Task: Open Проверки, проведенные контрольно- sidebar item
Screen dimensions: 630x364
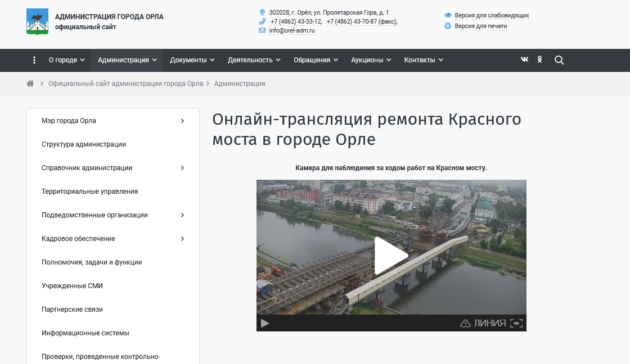Action: tap(101, 357)
